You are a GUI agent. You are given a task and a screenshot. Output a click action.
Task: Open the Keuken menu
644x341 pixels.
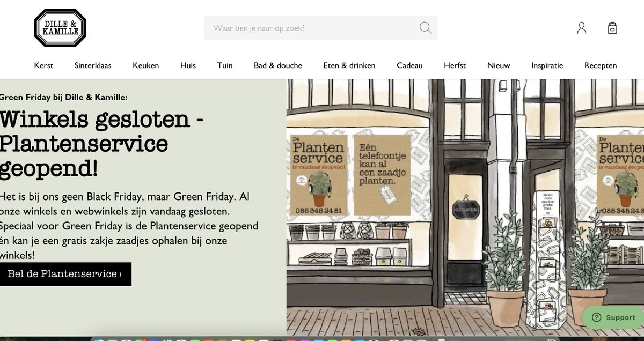click(x=146, y=65)
